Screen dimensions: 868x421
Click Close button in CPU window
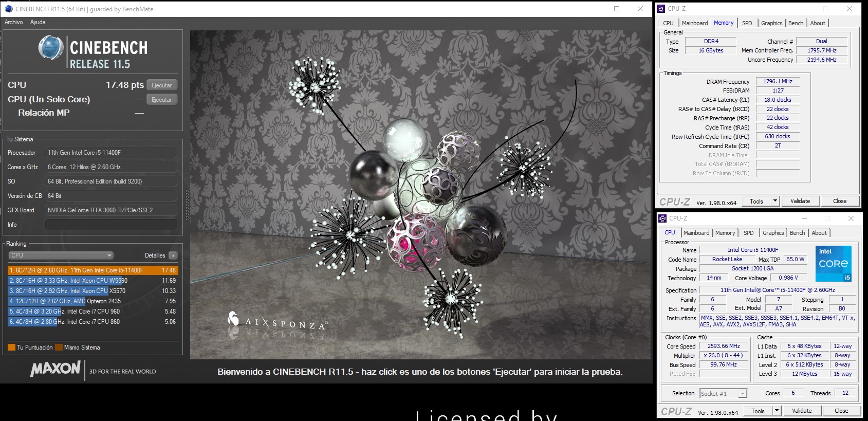click(841, 411)
